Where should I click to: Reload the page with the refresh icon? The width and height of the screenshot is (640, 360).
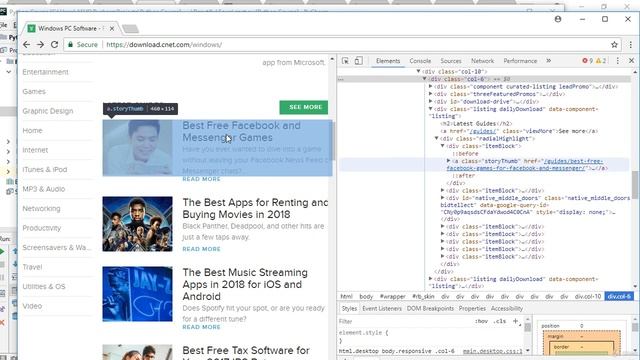coord(54,44)
